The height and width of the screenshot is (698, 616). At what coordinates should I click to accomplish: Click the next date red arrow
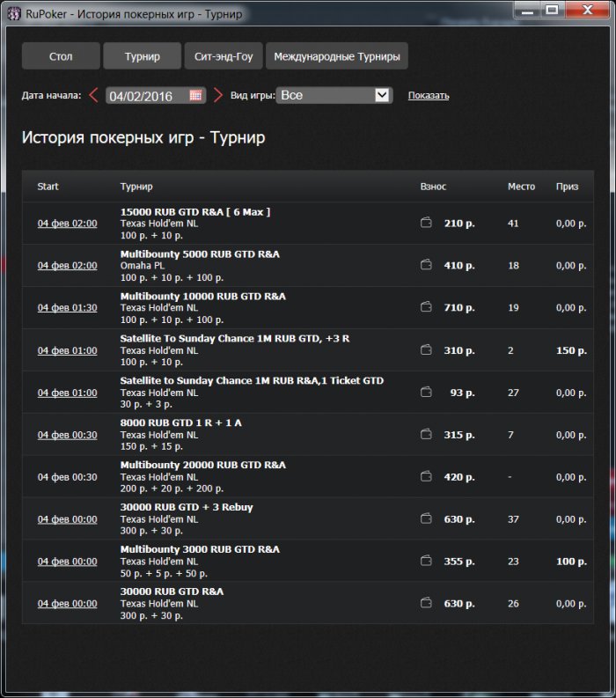[218, 95]
